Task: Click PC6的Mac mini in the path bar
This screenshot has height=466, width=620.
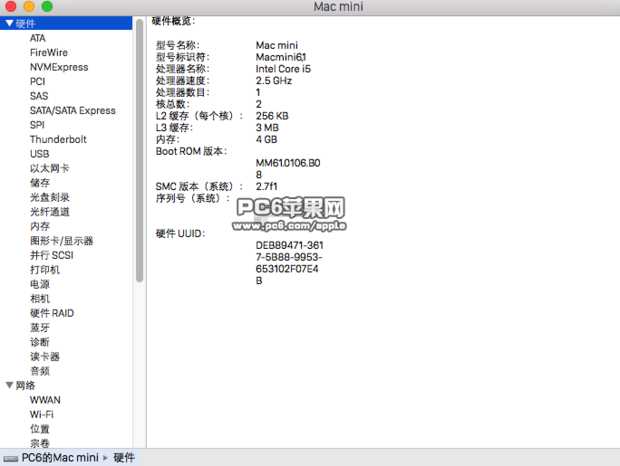Action: [x=60, y=458]
